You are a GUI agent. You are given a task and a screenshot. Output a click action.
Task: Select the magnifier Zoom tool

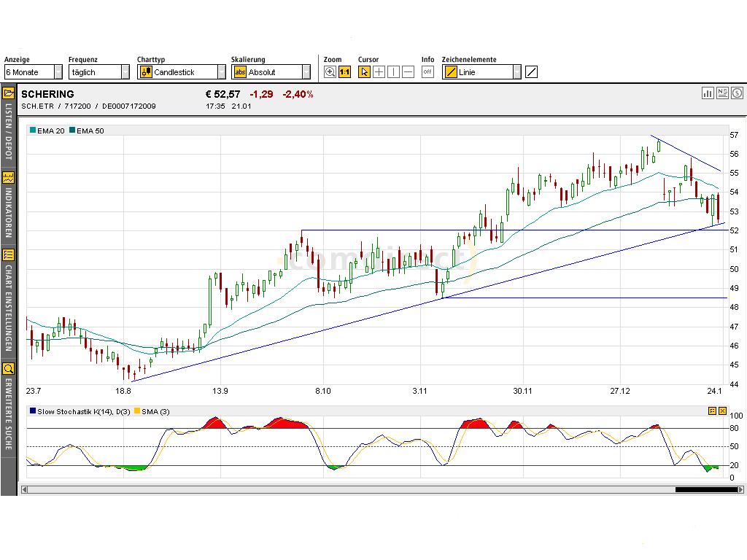pos(330,71)
